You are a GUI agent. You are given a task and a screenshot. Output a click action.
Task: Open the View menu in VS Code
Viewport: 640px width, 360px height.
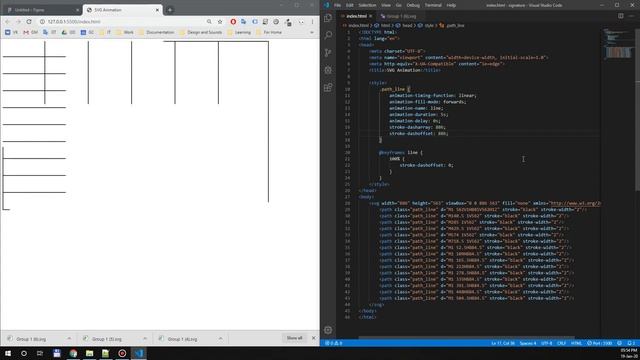[x=386, y=5]
